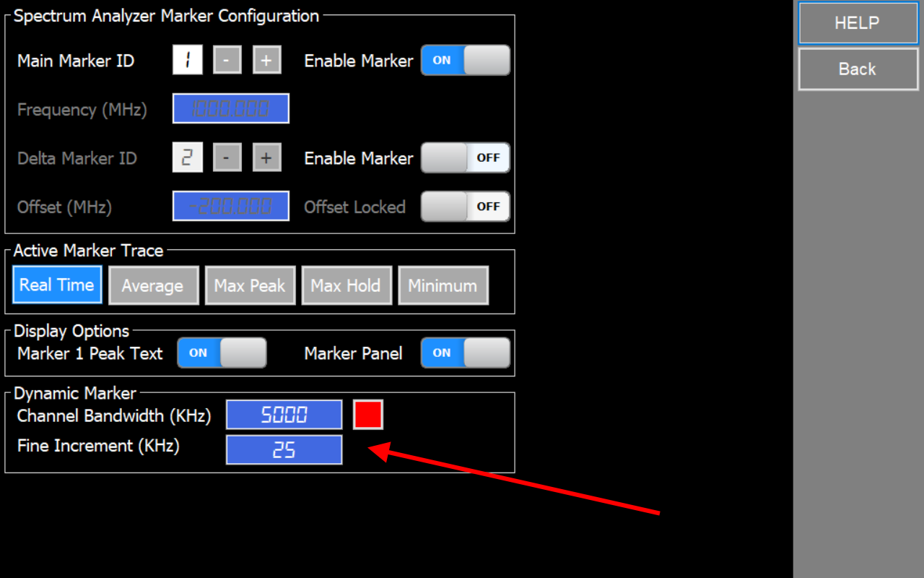Image resolution: width=924 pixels, height=578 pixels.
Task: Switch off the Marker Panel display
Action: (466, 353)
